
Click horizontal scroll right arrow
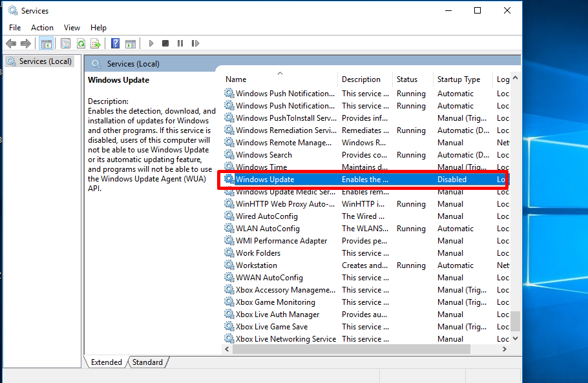pyautogui.click(x=505, y=349)
